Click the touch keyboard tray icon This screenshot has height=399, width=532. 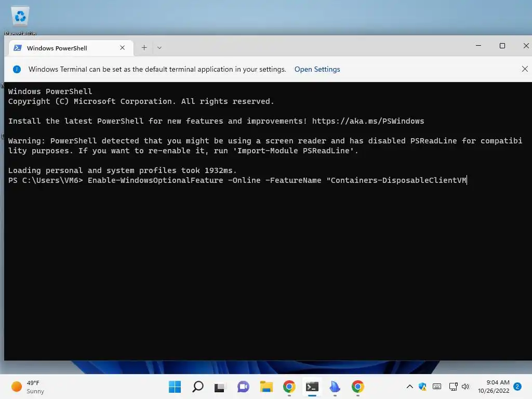[437, 387]
